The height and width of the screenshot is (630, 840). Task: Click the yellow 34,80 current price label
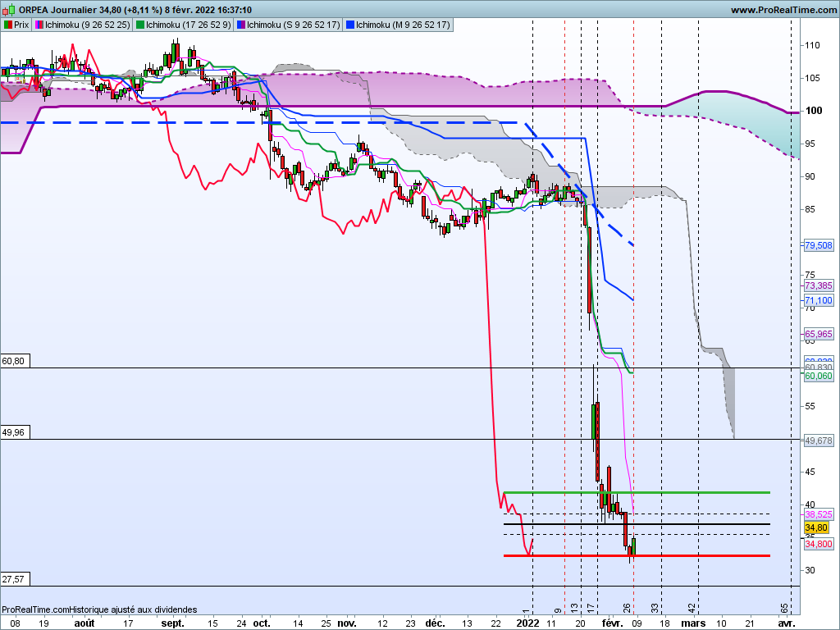(816, 527)
